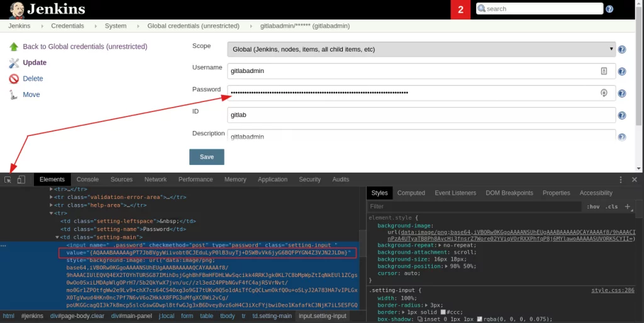Switch to Console tab
The width and height of the screenshot is (644, 323).
[87, 179]
